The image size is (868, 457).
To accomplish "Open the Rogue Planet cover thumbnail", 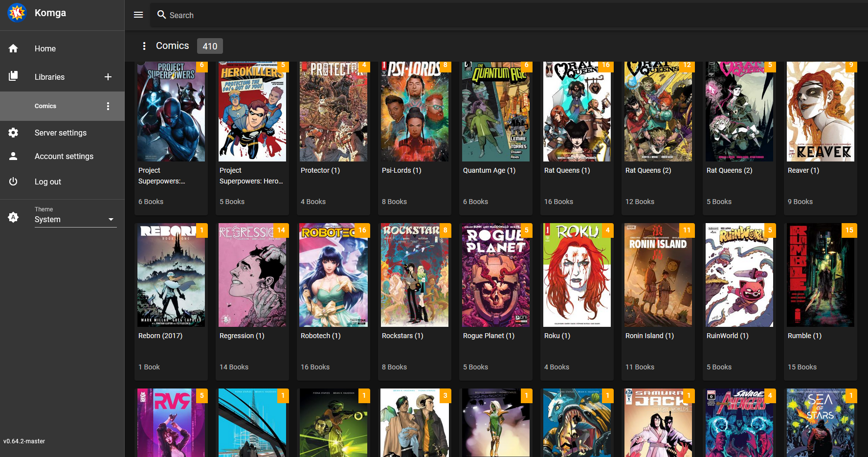I will (495, 275).
